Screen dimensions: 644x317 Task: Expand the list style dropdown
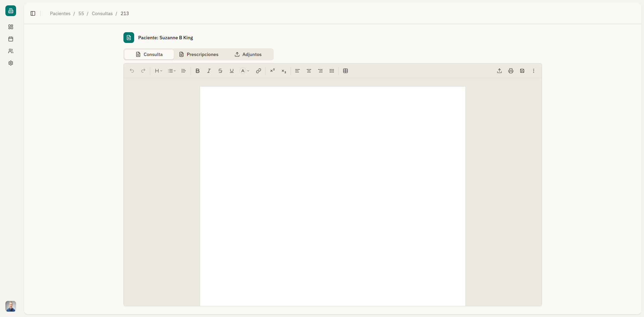tap(172, 71)
